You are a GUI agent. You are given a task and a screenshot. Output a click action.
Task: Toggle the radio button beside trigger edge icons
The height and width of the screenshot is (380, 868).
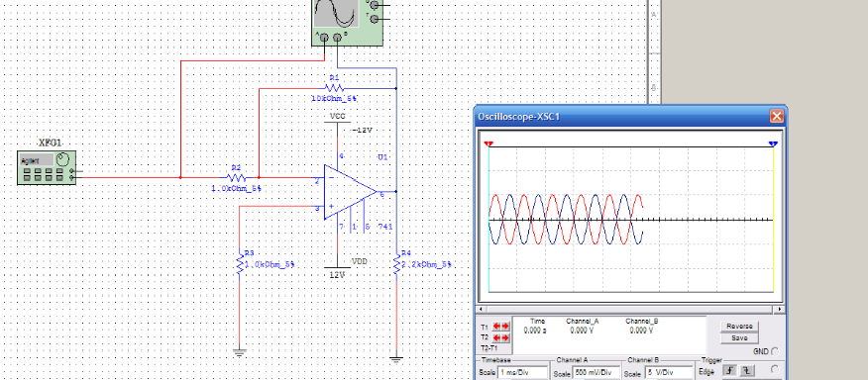pos(775,369)
